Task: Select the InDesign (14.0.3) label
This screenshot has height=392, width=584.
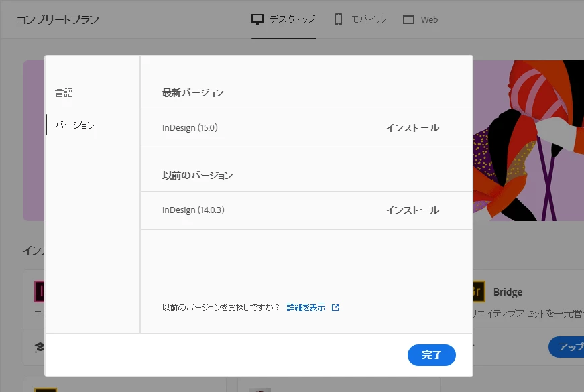Action: 193,210
